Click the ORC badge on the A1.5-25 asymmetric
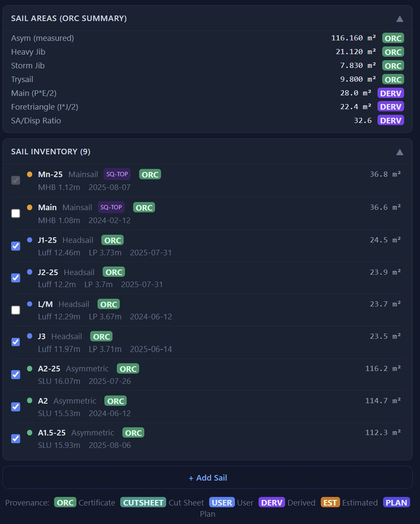This screenshot has height=524, width=420. pyautogui.click(x=133, y=432)
